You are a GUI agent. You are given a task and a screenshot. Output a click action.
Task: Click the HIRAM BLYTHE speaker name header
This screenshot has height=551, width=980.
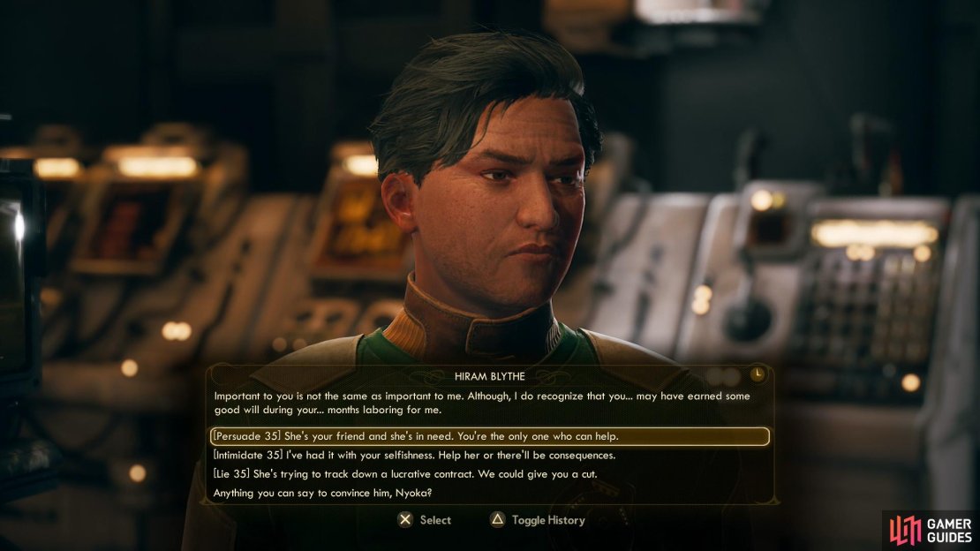pyautogui.click(x=489, y=376)
